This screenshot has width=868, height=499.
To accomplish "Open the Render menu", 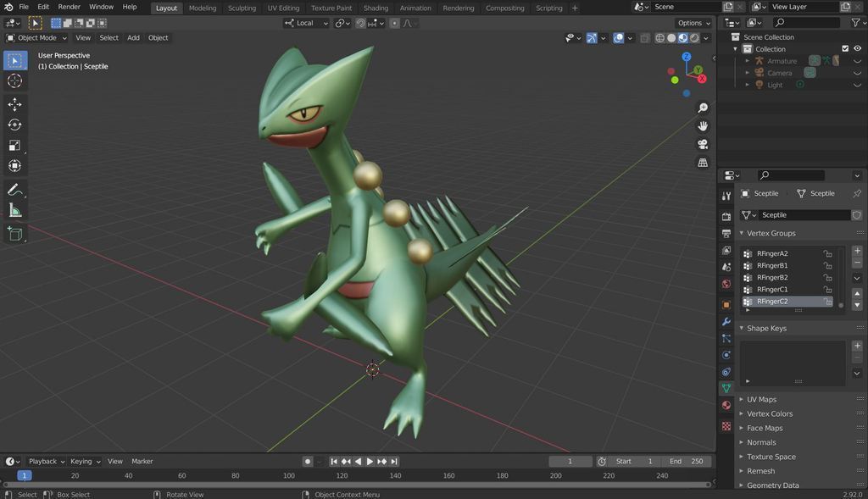I will pos(70,7).
